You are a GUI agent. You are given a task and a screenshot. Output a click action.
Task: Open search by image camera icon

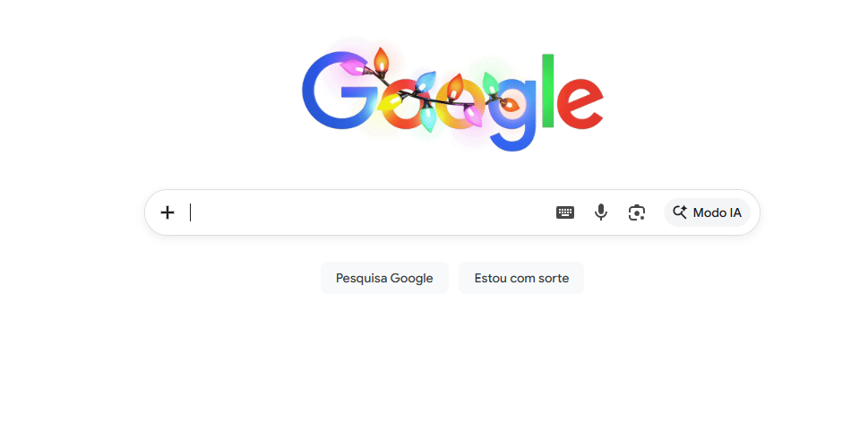[637, 212]
